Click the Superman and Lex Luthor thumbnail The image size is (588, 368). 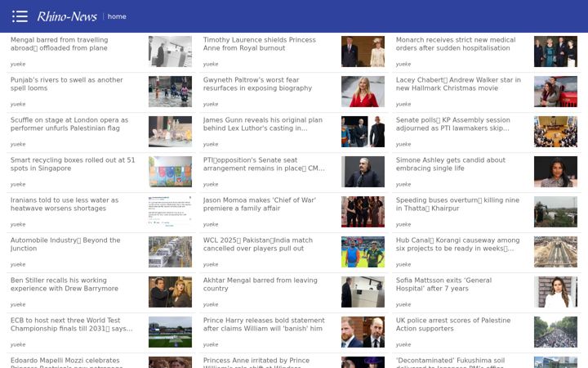tap(363, 132)
